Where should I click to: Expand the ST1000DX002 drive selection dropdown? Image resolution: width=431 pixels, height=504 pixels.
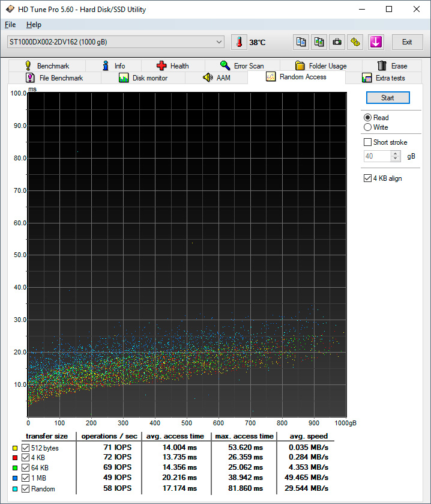tap(219, 42)
